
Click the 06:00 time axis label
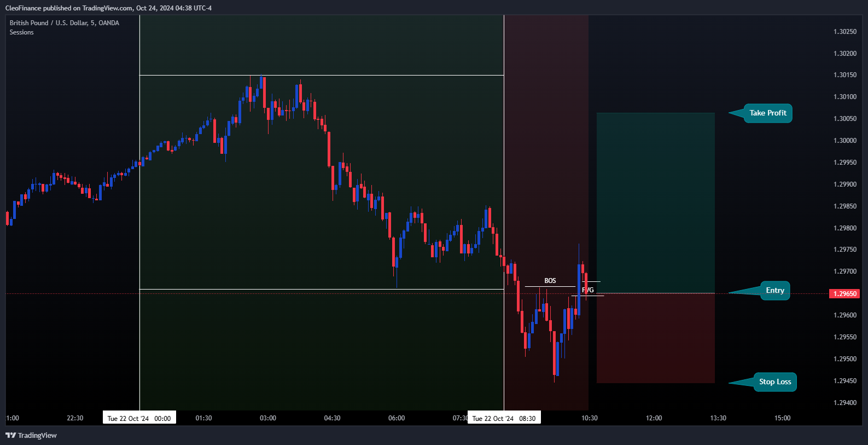tap(397, 418)
